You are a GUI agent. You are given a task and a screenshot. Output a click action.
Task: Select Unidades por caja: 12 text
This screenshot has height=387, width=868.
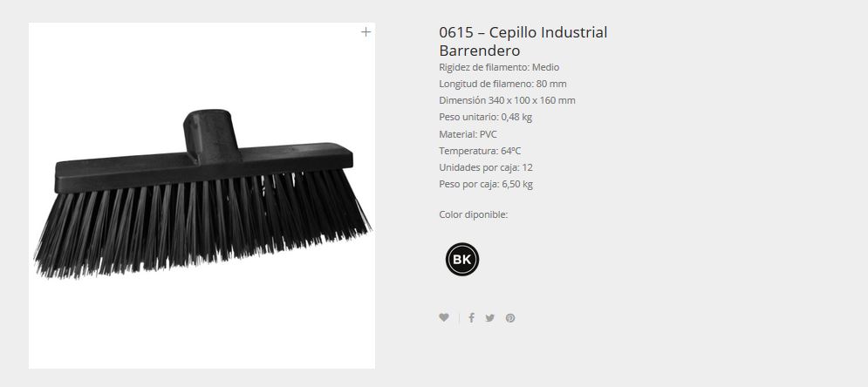pyautogui.click(x=486, y=167)
